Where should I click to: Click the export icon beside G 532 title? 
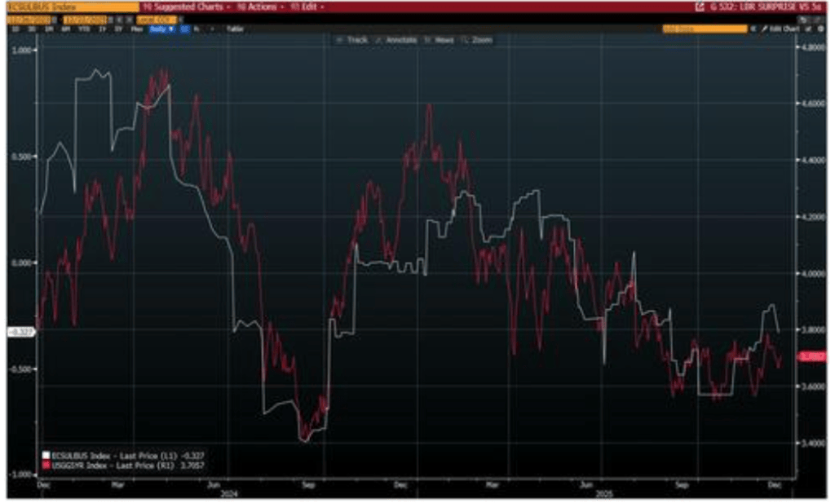[699, 7]
